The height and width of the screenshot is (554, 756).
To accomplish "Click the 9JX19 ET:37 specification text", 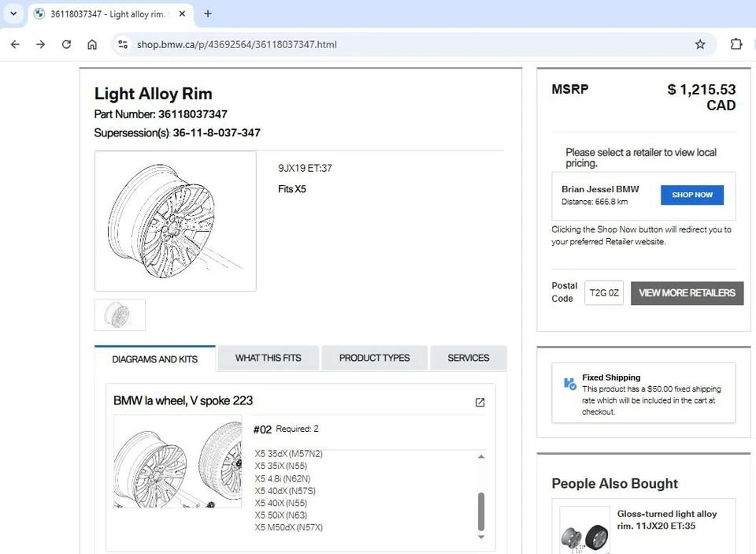I will tap(305, 169).
